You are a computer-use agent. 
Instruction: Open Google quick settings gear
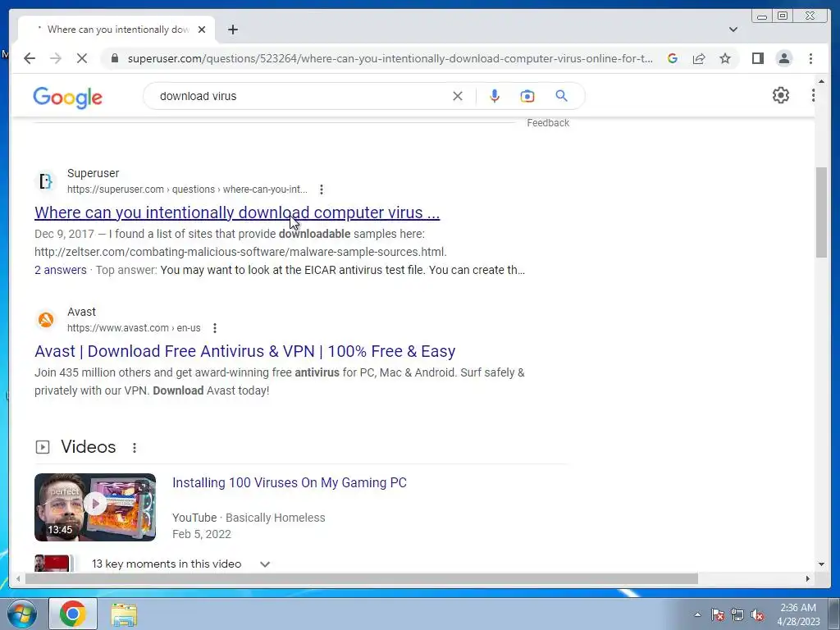(781, 95)
